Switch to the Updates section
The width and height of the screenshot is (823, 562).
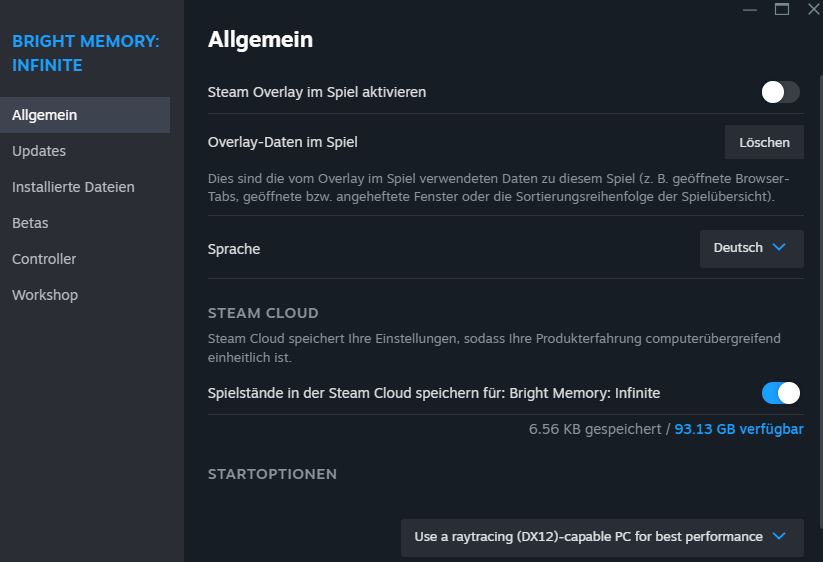pos(39,151)
